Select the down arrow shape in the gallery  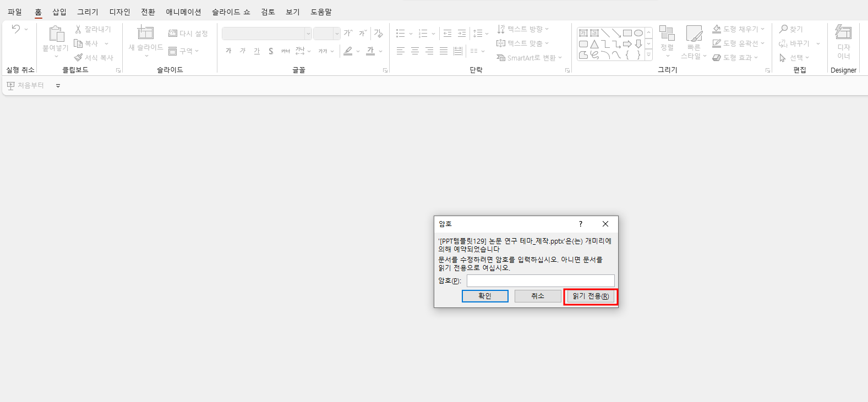pyautogui.click(x=638, y=44)
